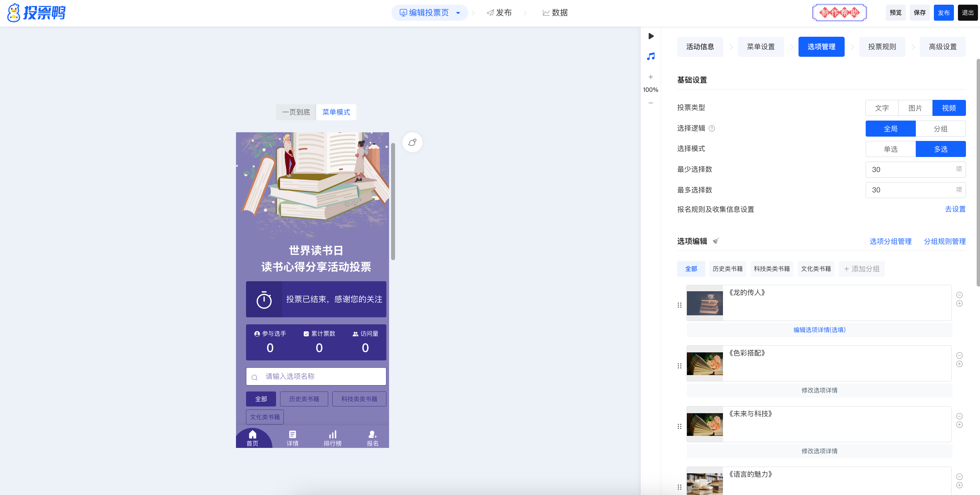Click the theme paint icon beside phone preview

pyautogui.click(x=412, y=142)
